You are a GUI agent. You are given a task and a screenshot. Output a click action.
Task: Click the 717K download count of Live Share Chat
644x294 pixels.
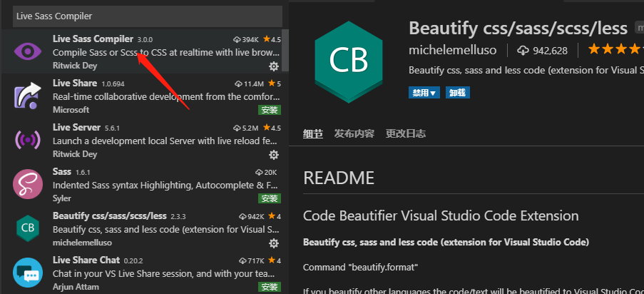[x=251, y=260]
